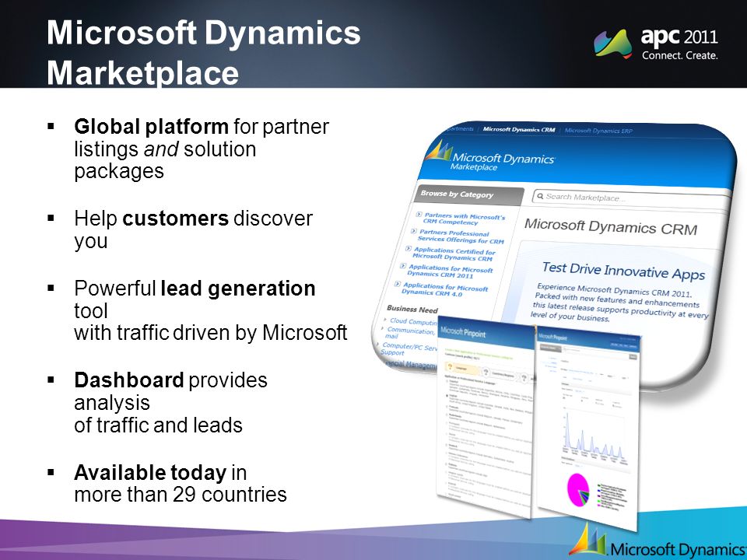Click the bold word customers
The height and width of the screenshot is (560, 747).
[175, 218]
